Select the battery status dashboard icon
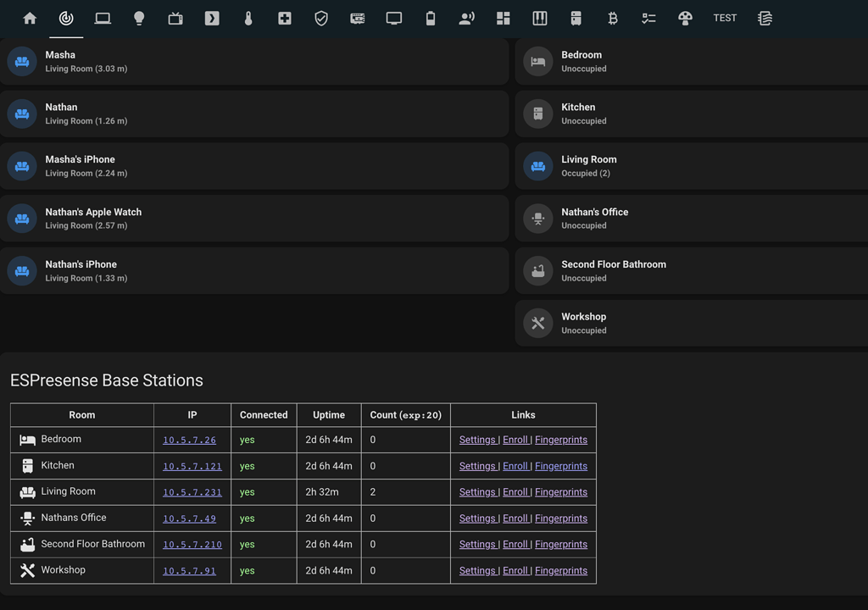Viewport: 868px width, 610px height. pyautogui.click(x=430, y=18)
